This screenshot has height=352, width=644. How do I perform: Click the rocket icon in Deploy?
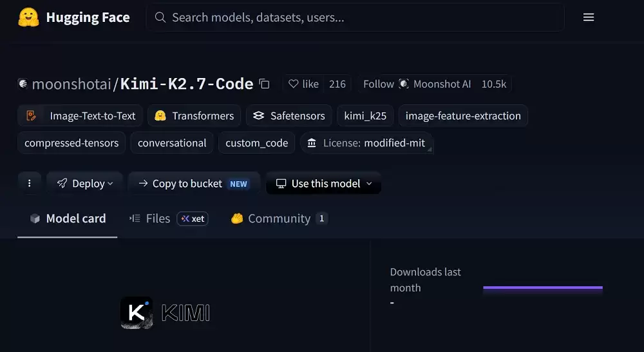coord(62,183)
